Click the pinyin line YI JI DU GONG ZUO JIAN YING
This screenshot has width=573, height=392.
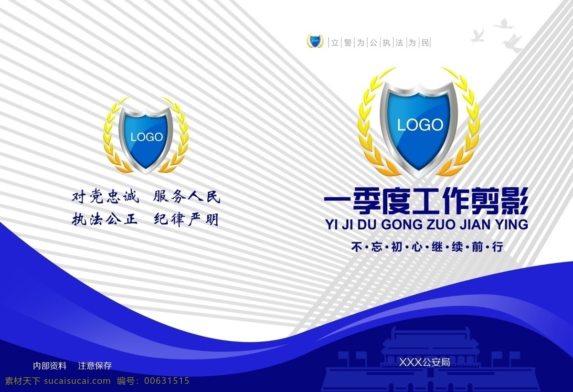click(426, 225)
